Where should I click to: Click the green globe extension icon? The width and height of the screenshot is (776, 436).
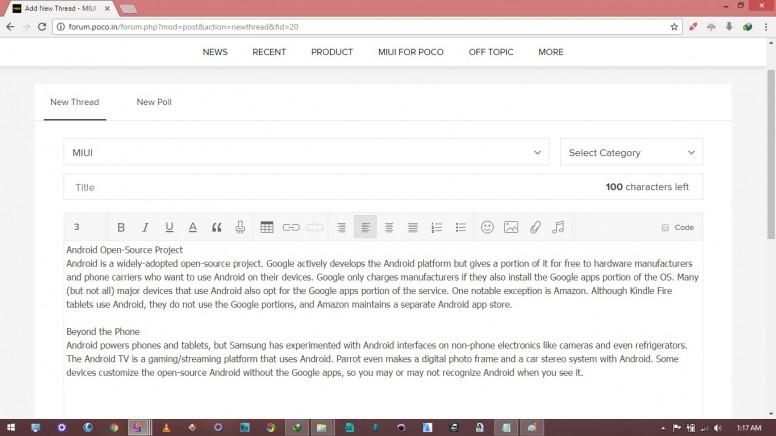pos(747,27)
